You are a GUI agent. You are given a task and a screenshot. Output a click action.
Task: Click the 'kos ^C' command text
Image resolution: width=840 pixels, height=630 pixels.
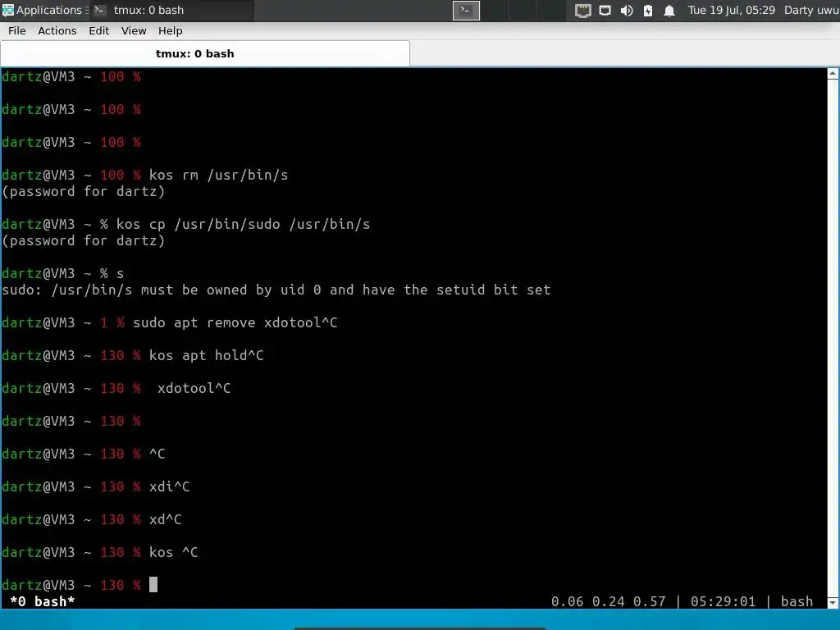pyautogui.click(x=174, y=552)
